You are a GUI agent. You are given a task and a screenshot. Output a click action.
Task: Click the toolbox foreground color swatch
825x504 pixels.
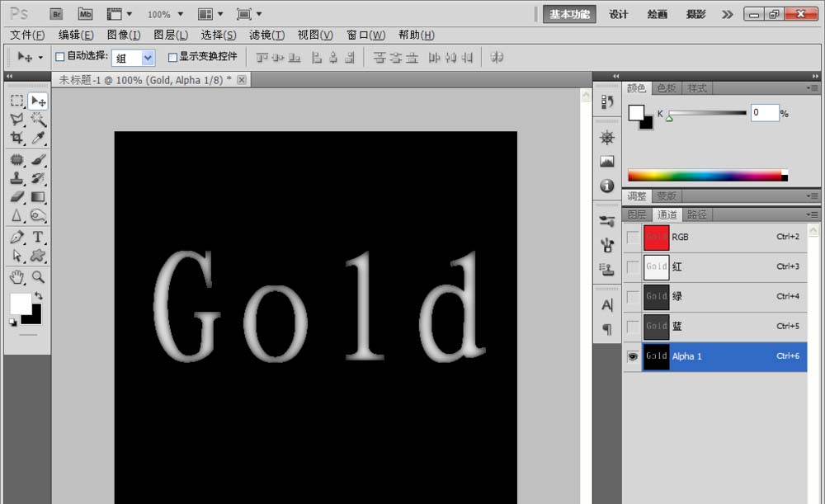21,304
